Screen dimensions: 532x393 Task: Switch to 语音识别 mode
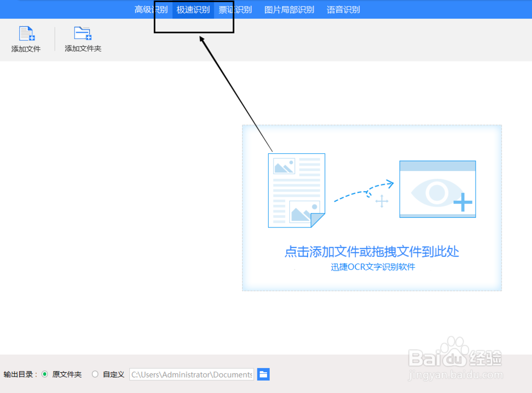click(343, 9)
